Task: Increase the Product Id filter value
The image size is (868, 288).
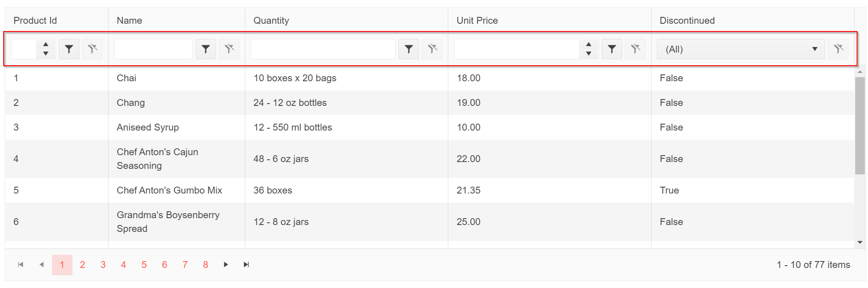Action: (46, 44)
